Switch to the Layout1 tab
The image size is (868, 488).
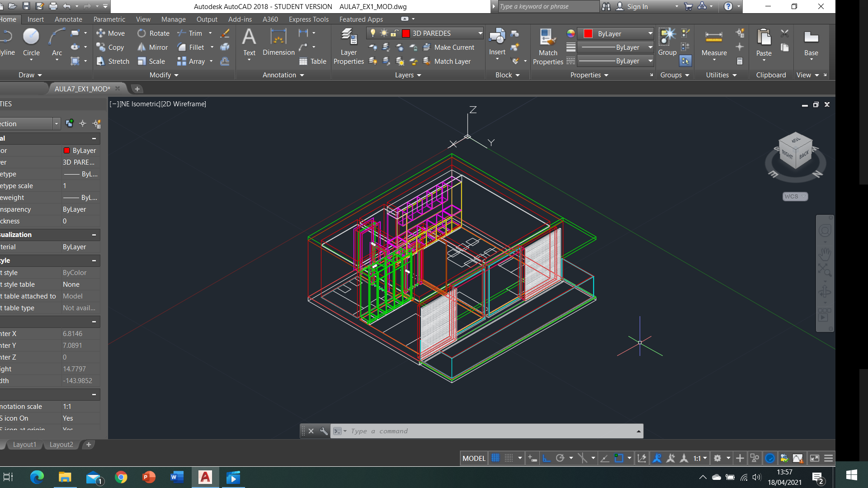24,445
